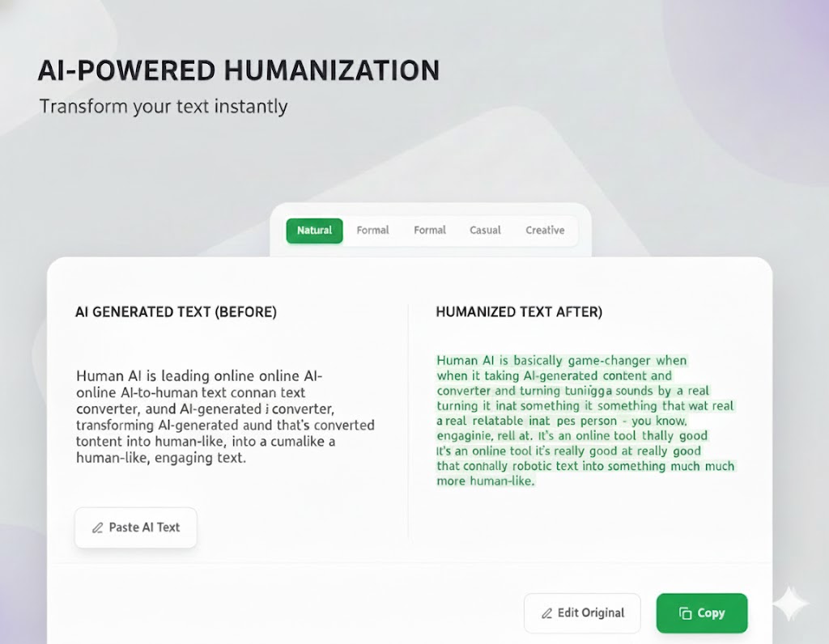Click the green highlighted humanized text output

click(585, 421)
